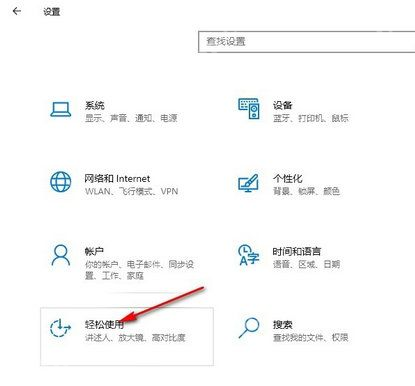The image size is (415, 386).
Task: Click the text 讲述人、放大镜、高对比度
Action: (x=135, y=338)
